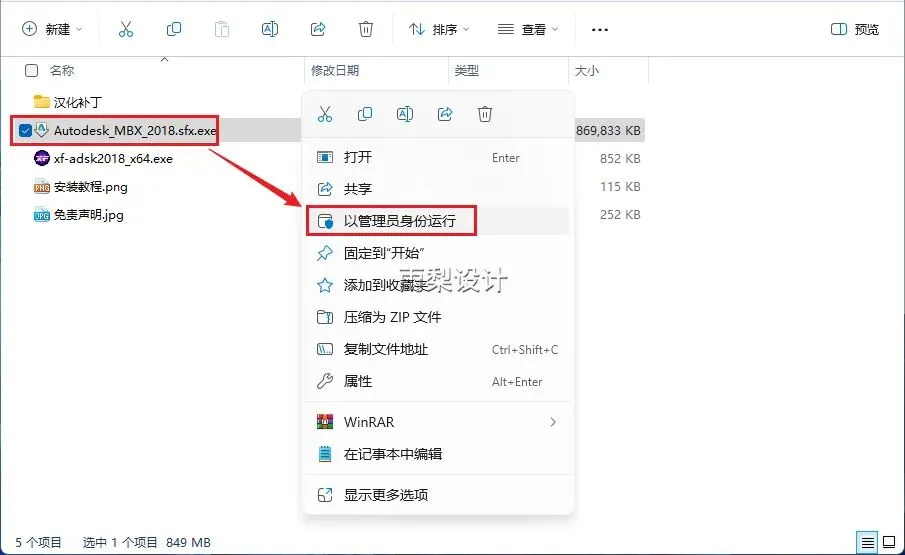
Task: Select the 汉化补丁 folder
Action: 77,102
